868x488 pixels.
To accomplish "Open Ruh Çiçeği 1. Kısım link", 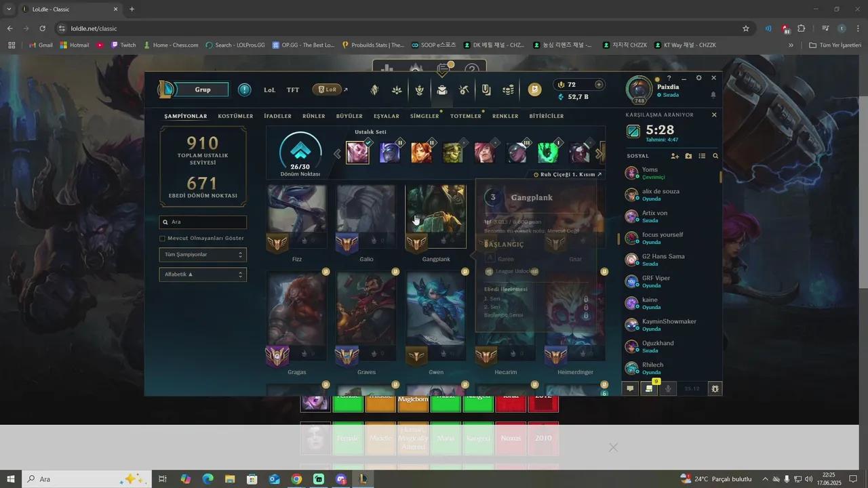I will pyautogui.click(x=568, y=174).
